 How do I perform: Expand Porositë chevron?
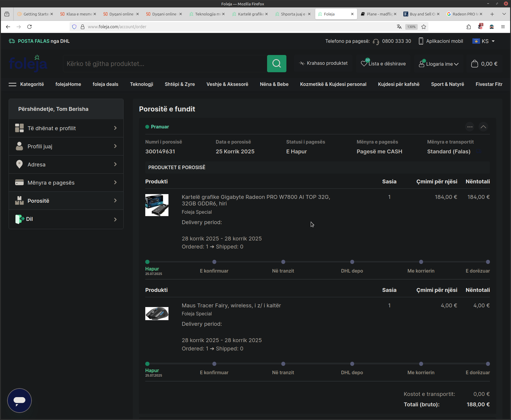pyautogui.click(x=115, y=201)
